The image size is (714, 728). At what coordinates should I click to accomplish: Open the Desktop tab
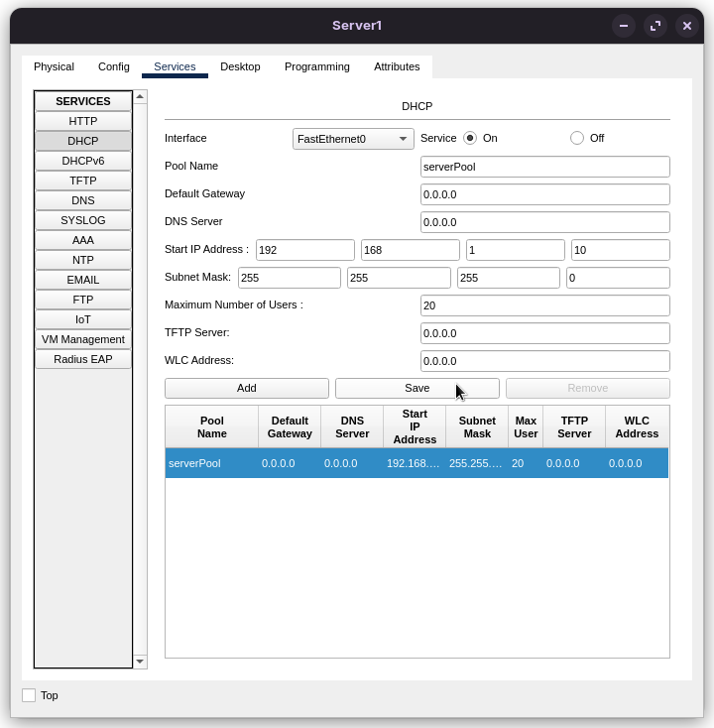tap(240, 66)
